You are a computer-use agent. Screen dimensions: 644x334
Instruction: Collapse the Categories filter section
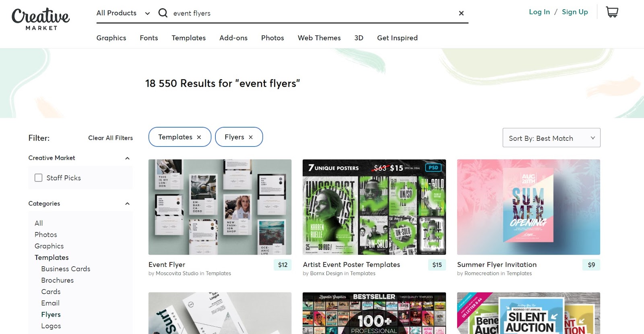click(x=127, y=204)
